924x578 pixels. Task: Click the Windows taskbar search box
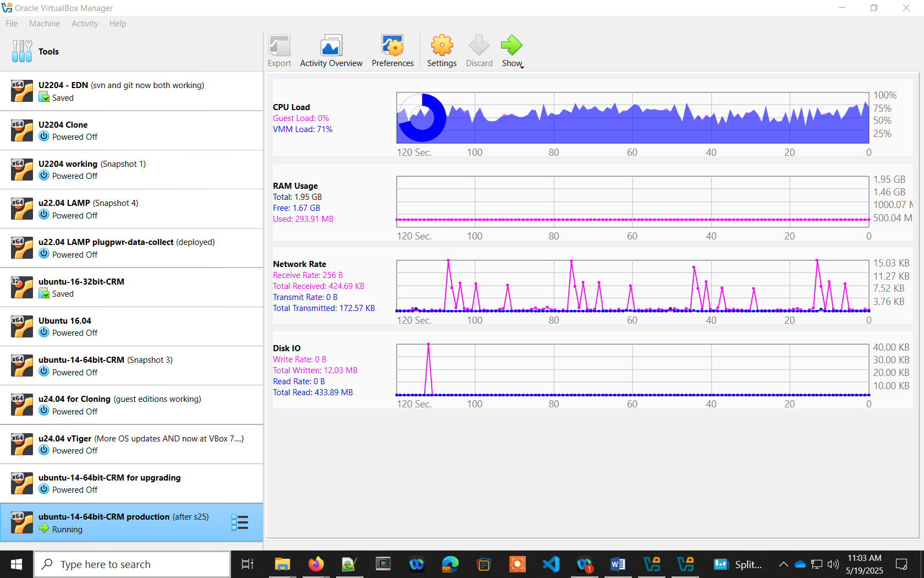pos(132,564)
